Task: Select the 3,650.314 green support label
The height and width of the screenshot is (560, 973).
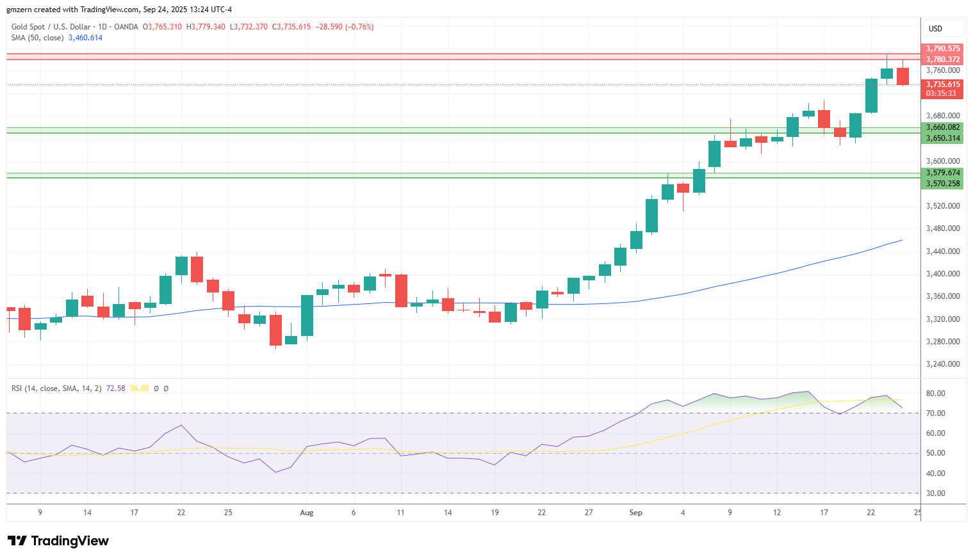Action: click(x=943, y=138)
